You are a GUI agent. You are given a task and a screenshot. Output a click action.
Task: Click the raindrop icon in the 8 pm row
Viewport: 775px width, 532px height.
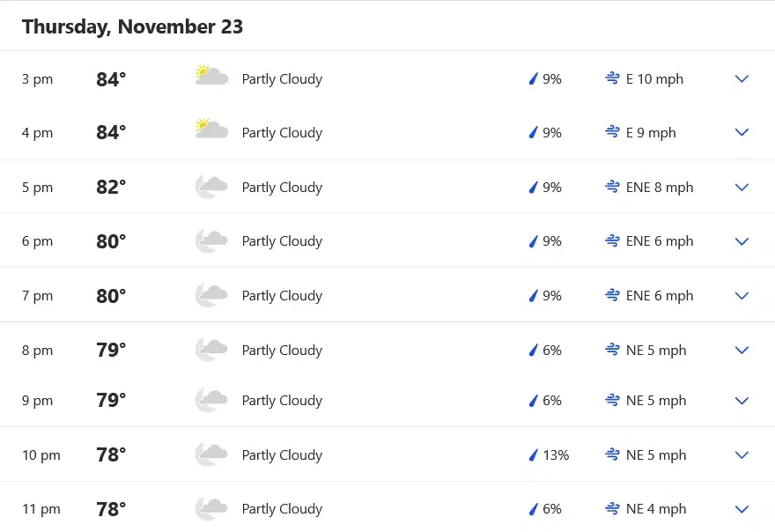534,350
